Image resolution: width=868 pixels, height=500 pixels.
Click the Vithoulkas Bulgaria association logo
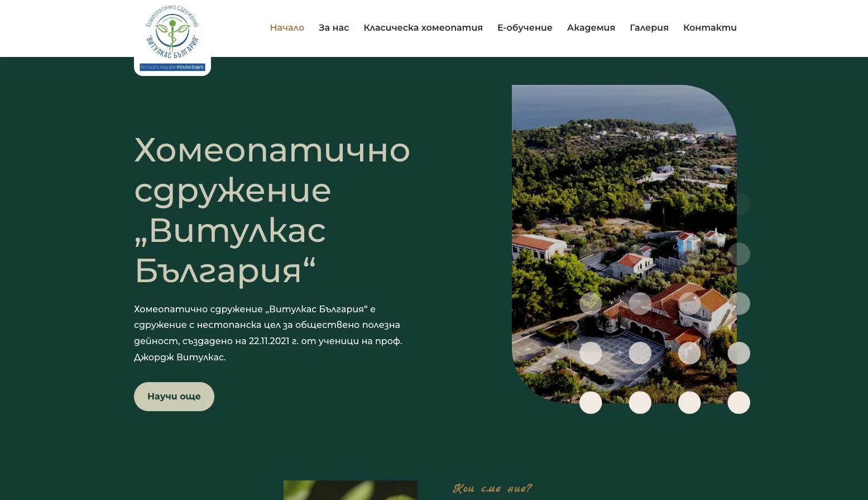(172, 38)
